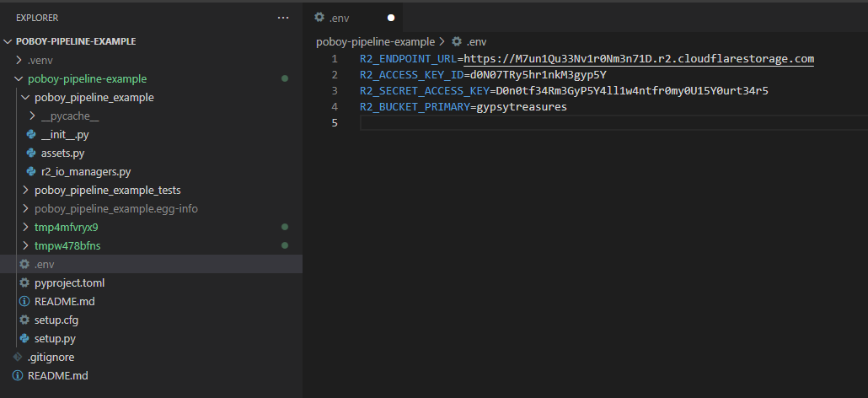
Task: Click the EXPLORER panel title
Action: (x=37, y=18)
